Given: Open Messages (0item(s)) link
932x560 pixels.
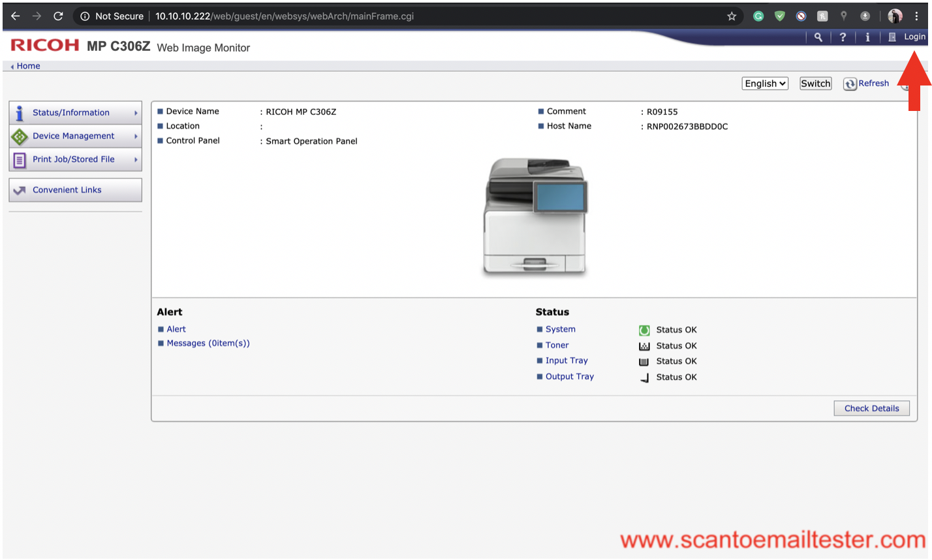Looking at the screenshot, I should tap(208, 343).
